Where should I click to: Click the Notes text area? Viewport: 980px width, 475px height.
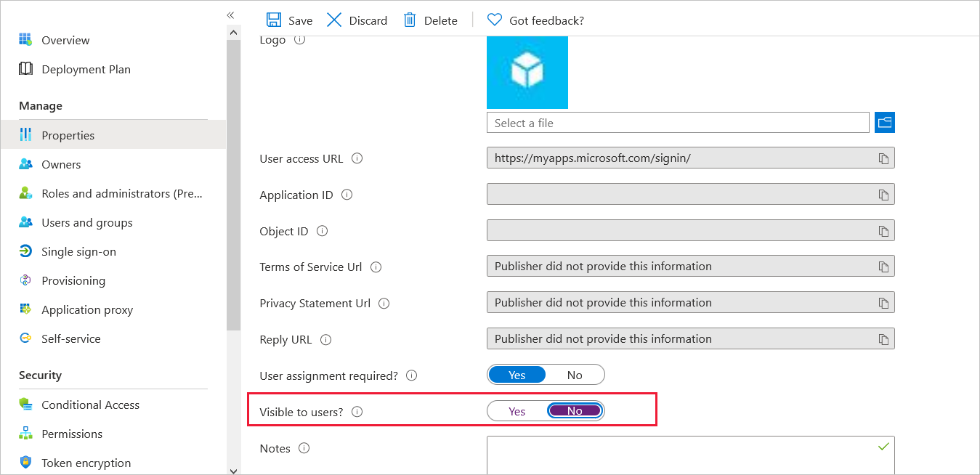click(x=691, y=455)
